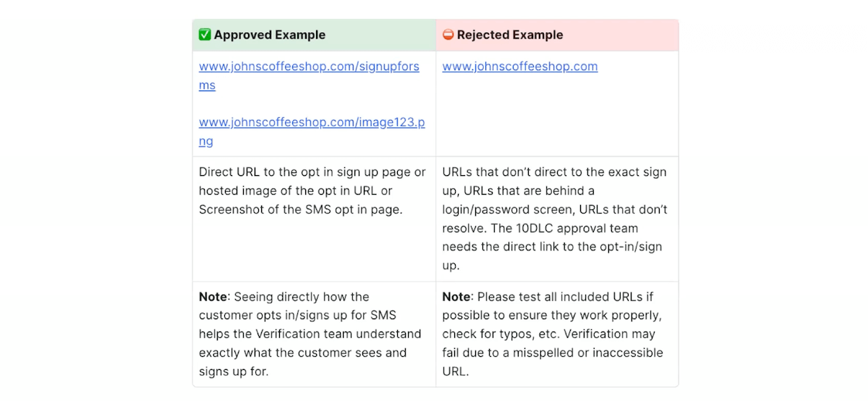Click the bold Note label under Approved column
Screen dimensions: 868x401
click(x=213, y=297)
